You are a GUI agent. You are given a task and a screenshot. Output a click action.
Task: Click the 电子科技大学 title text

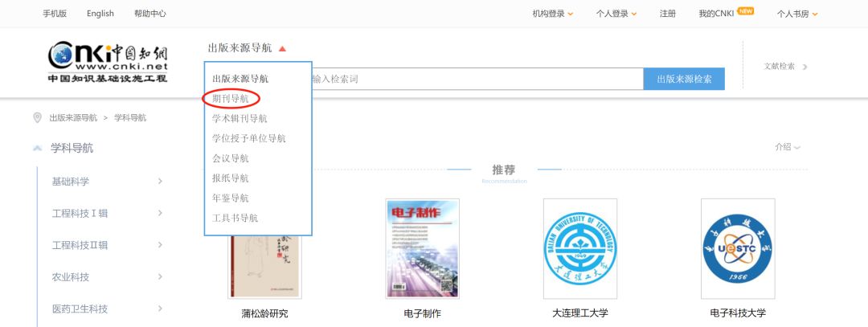click(738, 313)
